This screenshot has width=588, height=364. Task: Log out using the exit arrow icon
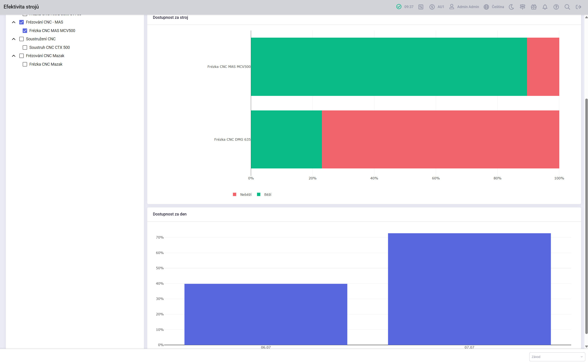(578, 7)
